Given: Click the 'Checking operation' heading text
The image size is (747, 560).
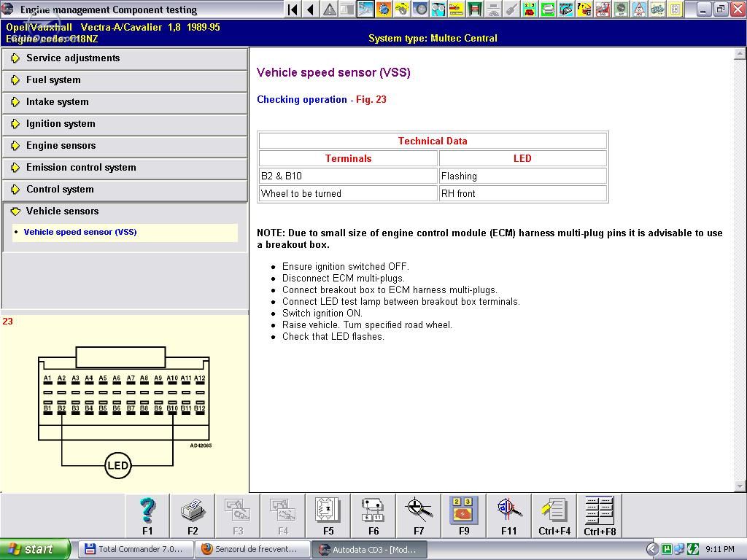Looking at the screenshot, I should pos(301,99).
